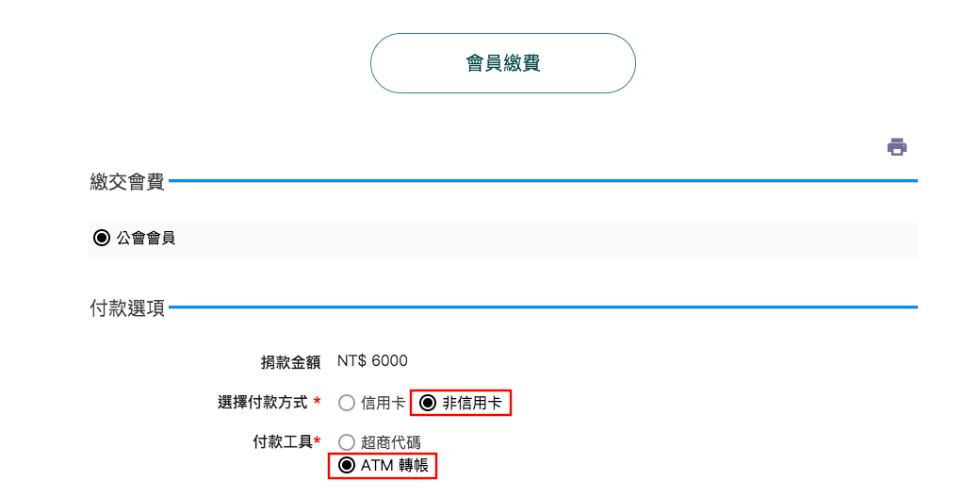980x498 pixels.
Task: Click the 選擇付款方式 field label
Action: click(x=263, y=403)
